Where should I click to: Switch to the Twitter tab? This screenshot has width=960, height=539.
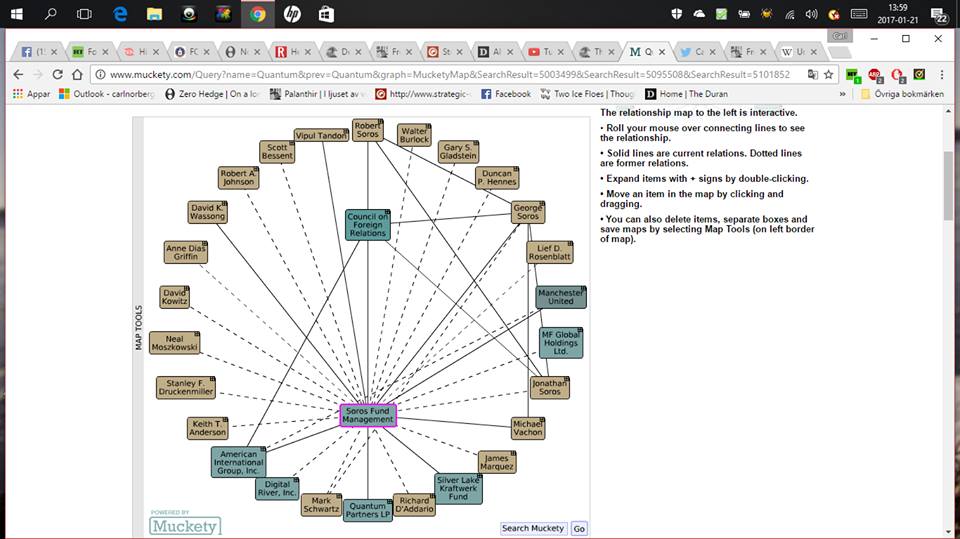click(690, 51)
